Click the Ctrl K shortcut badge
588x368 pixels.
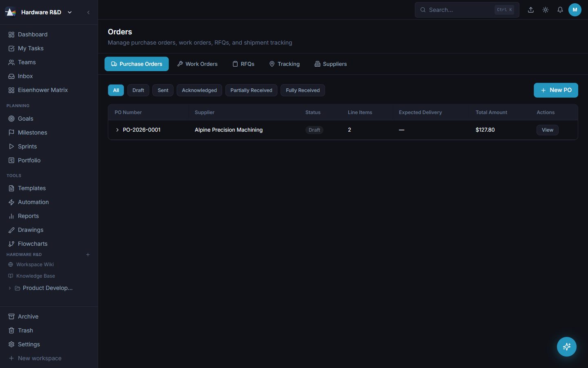point(504,10)
